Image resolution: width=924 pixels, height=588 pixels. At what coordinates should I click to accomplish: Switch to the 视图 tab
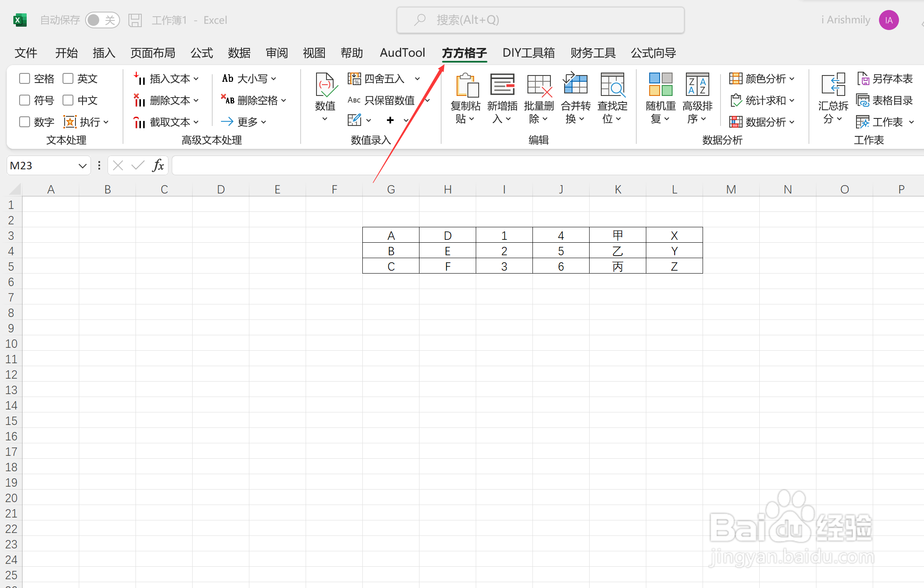click(x=314, y=53)
